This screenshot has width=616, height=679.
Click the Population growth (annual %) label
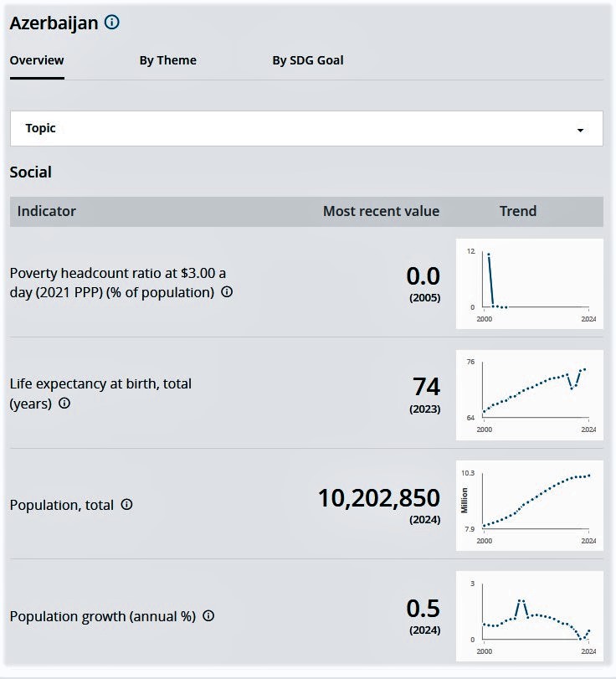coord(102,616)
